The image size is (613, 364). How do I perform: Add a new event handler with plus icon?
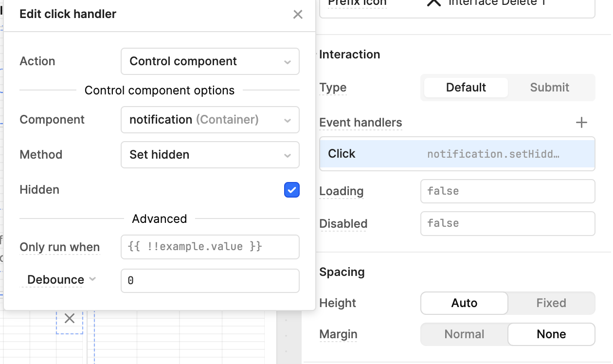point(581,123)
